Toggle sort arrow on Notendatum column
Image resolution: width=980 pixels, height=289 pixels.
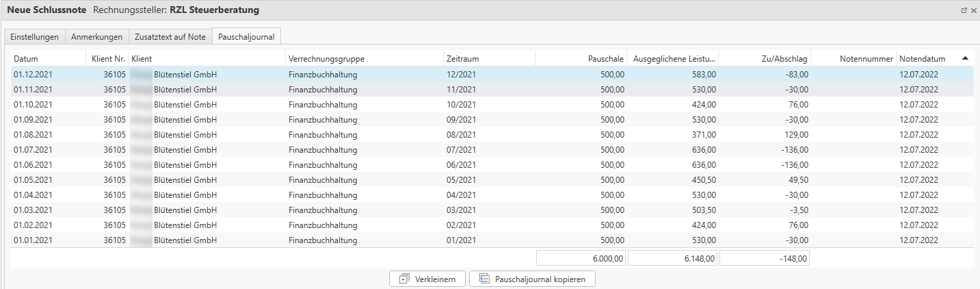965,58
